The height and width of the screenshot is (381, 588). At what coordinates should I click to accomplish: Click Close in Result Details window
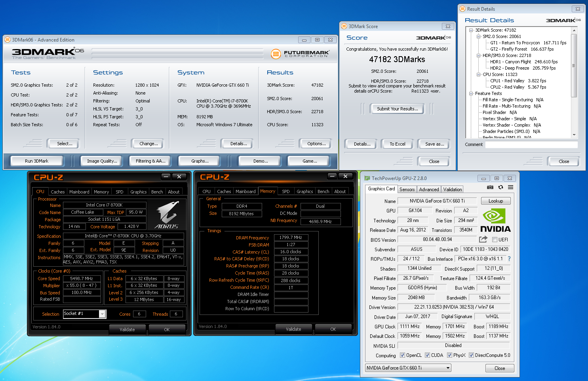point(564,161)
